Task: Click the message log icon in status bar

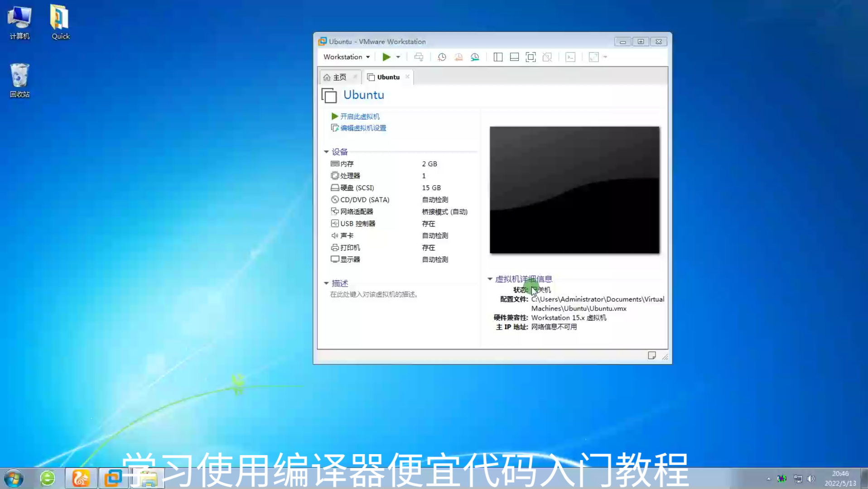Action: (652, 356)
